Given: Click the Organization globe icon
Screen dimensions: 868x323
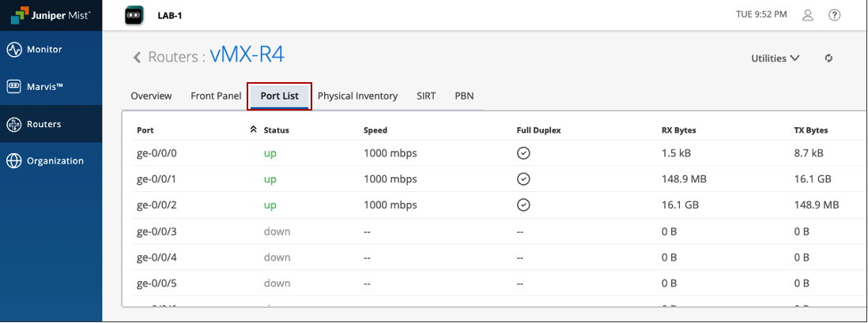Looking at the screenshot, I should pos(13,161).
